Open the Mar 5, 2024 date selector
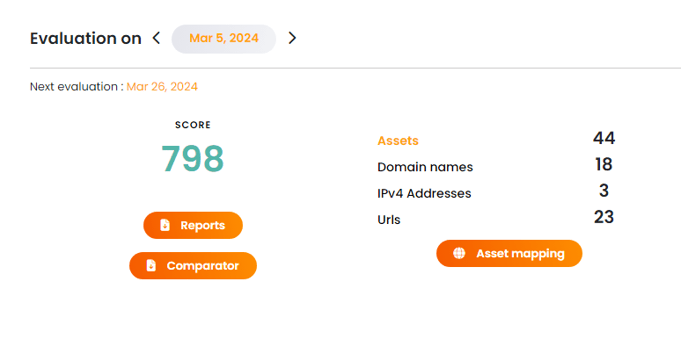 pyautogui.click(x=224, y=39)
